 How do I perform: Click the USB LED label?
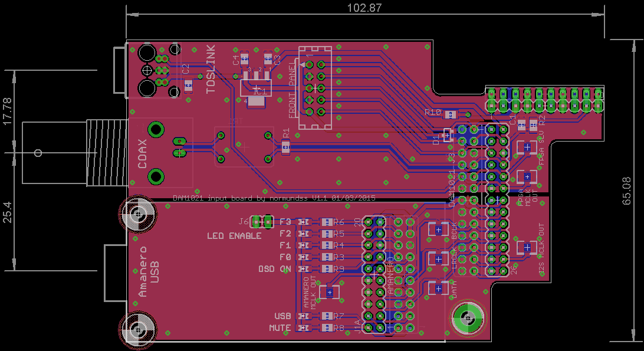click(x=282, y=316)
